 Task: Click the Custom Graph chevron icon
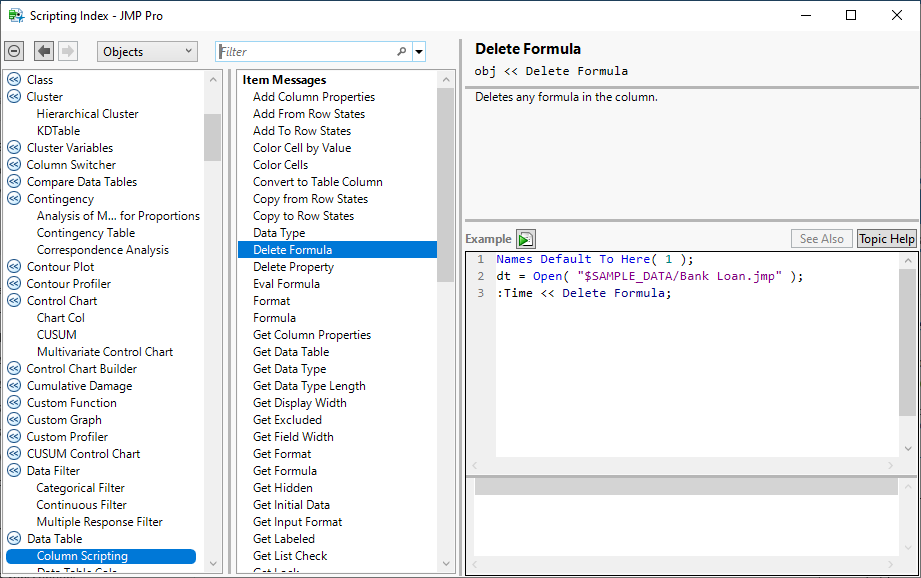pos(14,420)
